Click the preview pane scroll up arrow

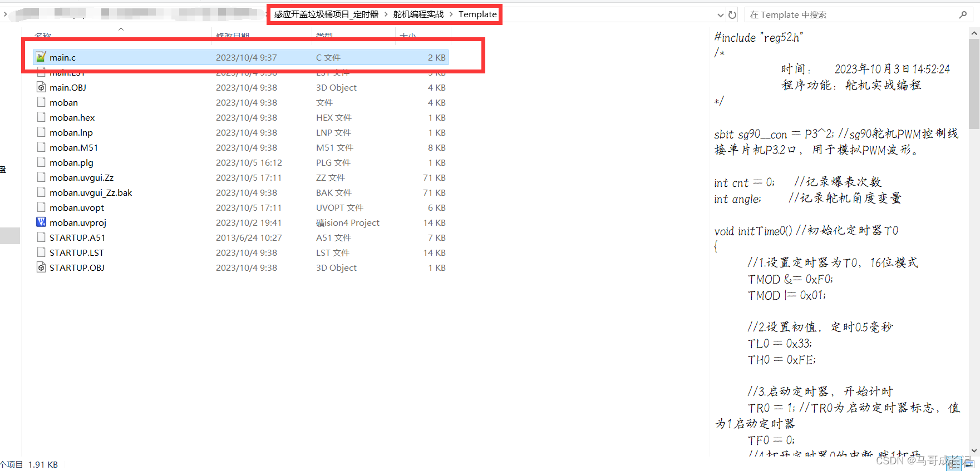[974, 33]
